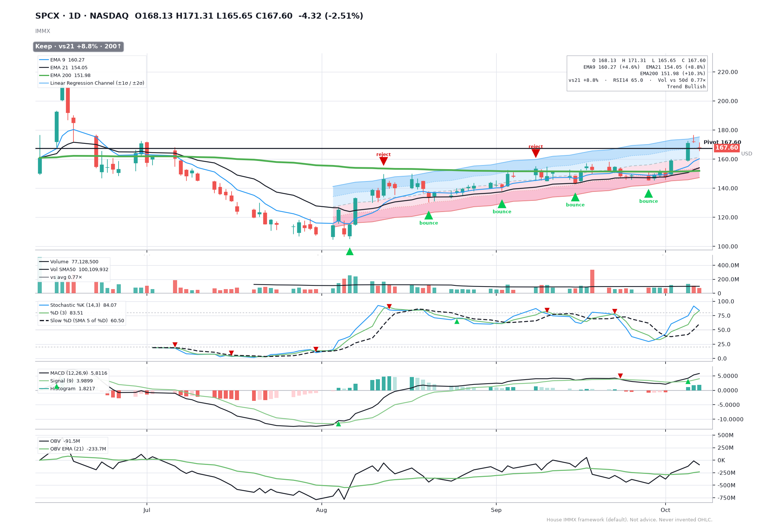Screen dimensions: 783x532
Task: Select the EMA 9 160.27 legend entry
Action: pyautogui.click(x=62, y=60)
